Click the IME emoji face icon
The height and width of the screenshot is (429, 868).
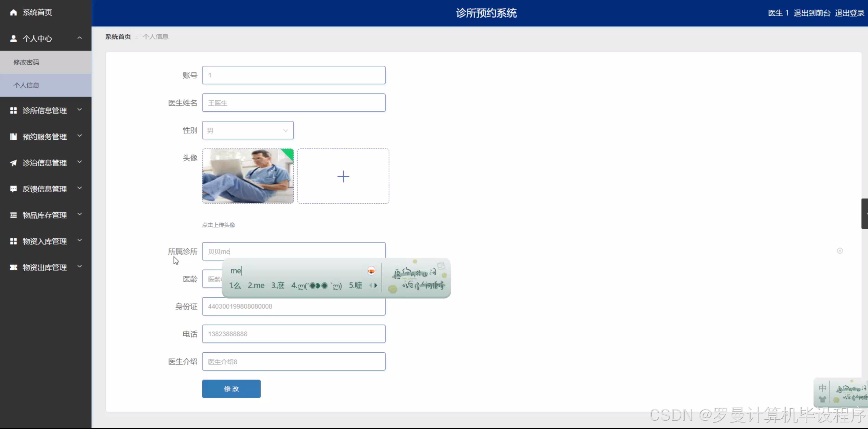[371, 271]
